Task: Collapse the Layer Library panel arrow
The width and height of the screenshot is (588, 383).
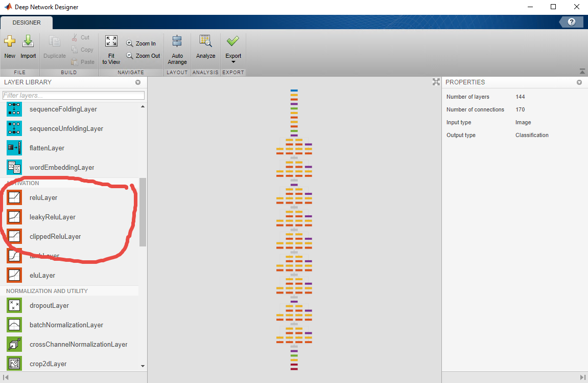Action: click(x=138, y=82)
